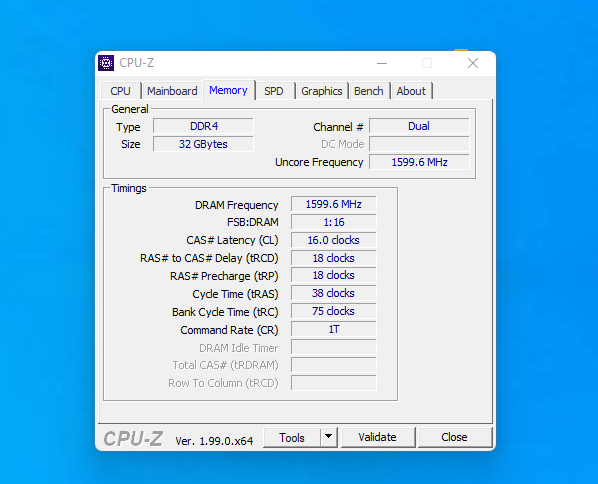Click the Tools button
This screenshot has width=598, height=484.
292,437
